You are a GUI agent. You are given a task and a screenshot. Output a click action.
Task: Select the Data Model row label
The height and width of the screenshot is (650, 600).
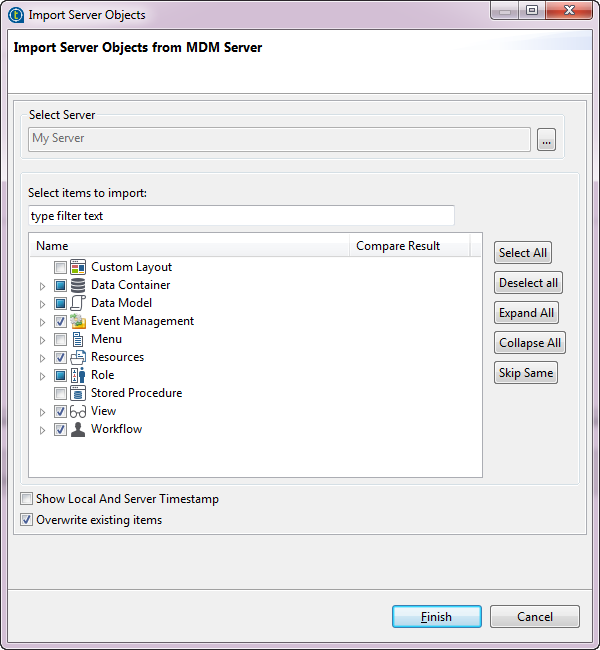pos(121,303)
